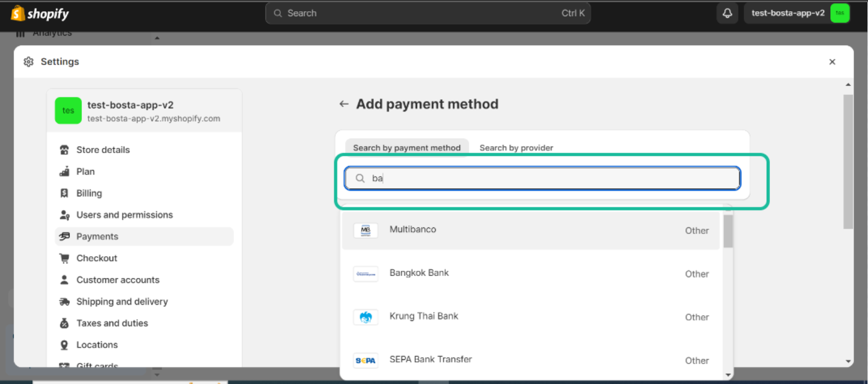The width and height of the screenshot is (868, 384).
Task: Click settings panel scroll up arrow
Action: click(x=848, y=85)
